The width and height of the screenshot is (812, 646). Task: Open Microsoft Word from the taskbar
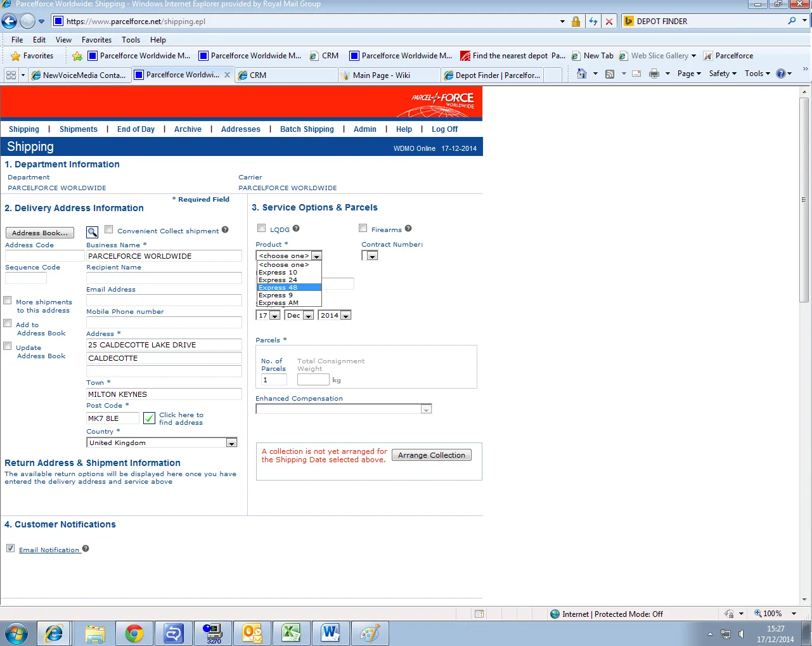pos(330,633)
